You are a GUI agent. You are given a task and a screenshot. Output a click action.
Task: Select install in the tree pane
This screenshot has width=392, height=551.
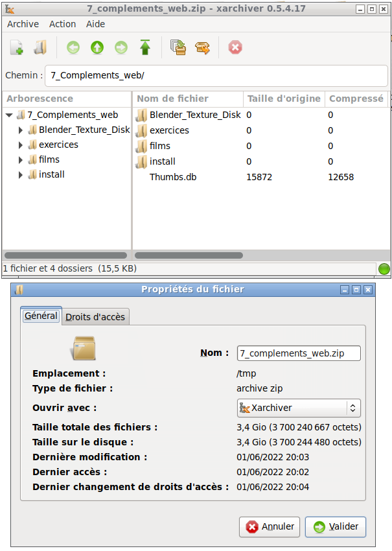(x=52, y=174)
